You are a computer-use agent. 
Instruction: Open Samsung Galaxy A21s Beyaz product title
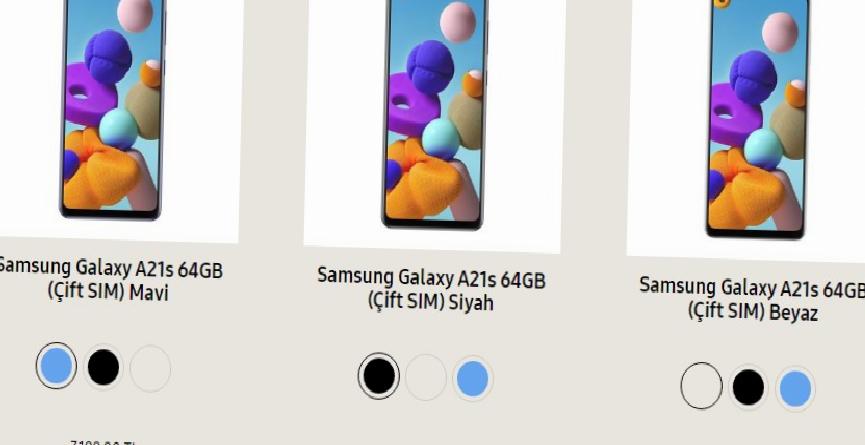coord(752,299)
